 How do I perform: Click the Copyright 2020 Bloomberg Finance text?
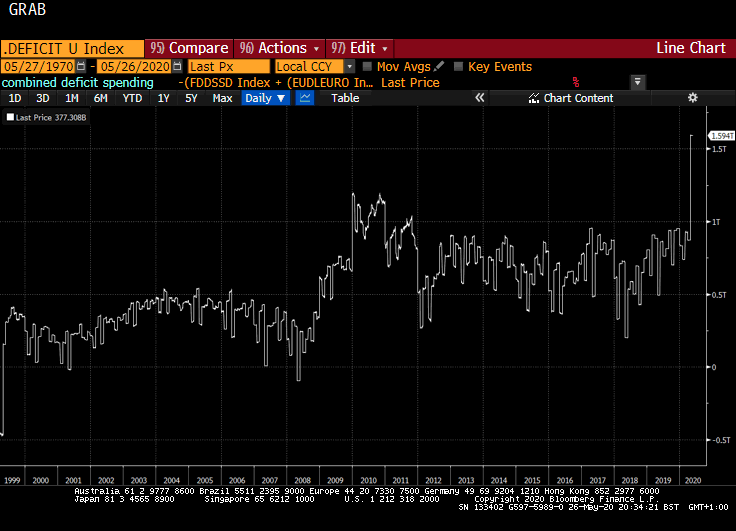(567, 499)
